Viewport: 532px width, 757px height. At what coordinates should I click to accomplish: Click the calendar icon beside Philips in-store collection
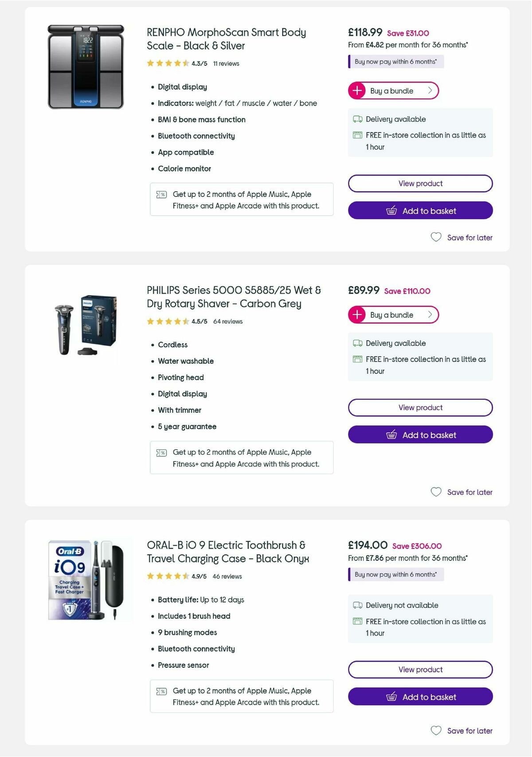click(x=357, y=359)
